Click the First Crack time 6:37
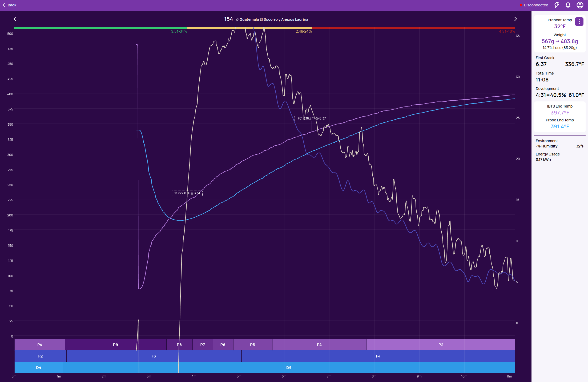This screenshot has width=588, height=382. click(541, 64)
